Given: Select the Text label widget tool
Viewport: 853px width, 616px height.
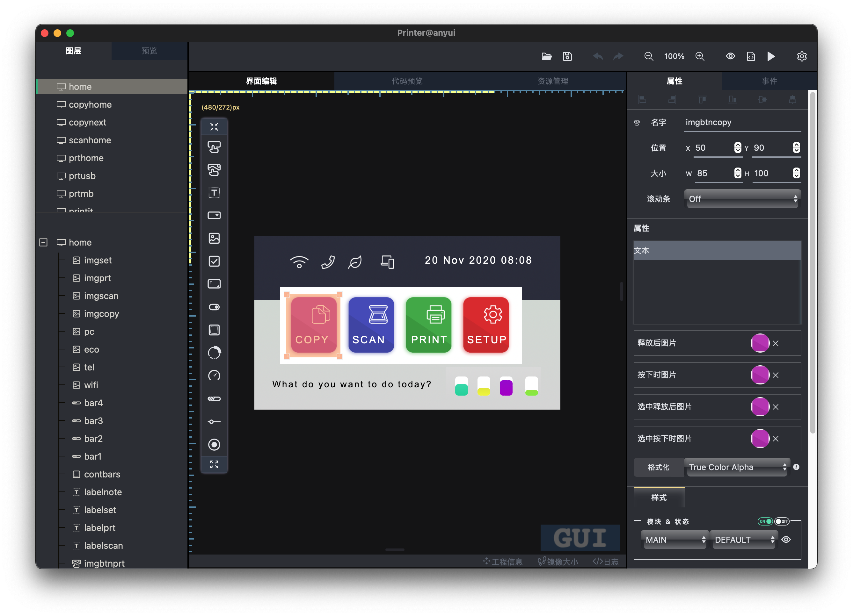Looking at the screenshot, I should (x=215, y=192).
